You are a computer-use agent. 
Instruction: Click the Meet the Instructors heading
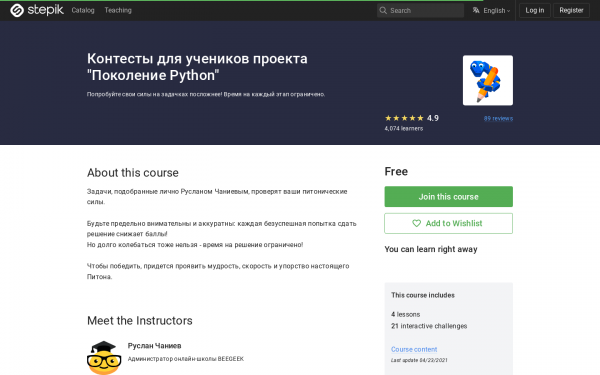click(x=140, y=321)
